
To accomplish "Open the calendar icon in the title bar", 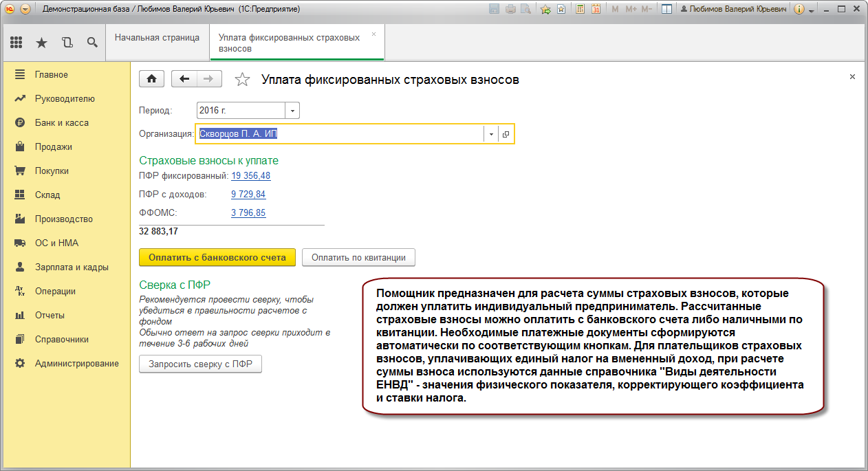I will coord(596,10).
